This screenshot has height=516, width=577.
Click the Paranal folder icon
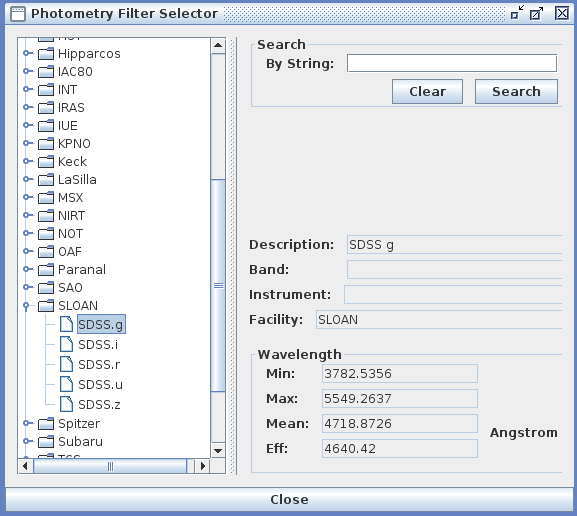point(46,270)
